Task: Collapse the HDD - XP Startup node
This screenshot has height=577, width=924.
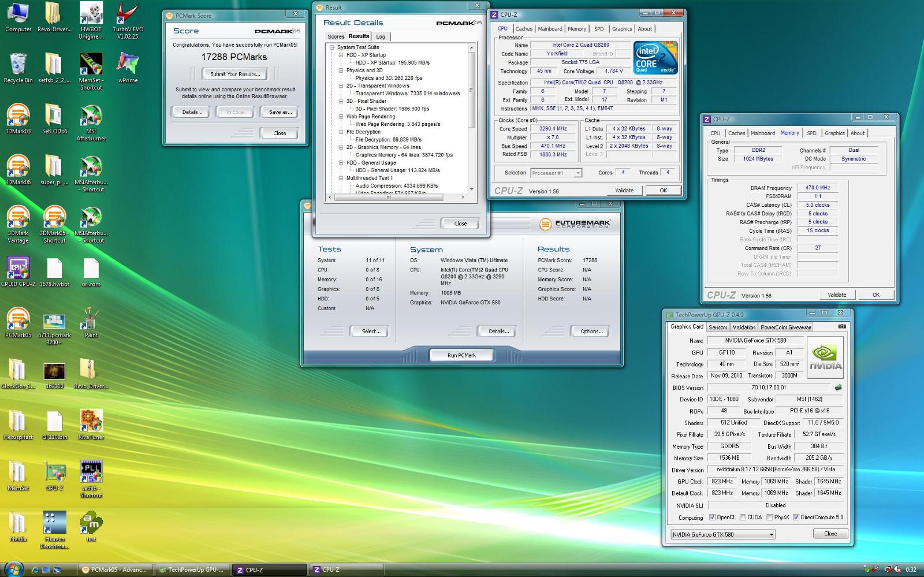Action: 341,55
